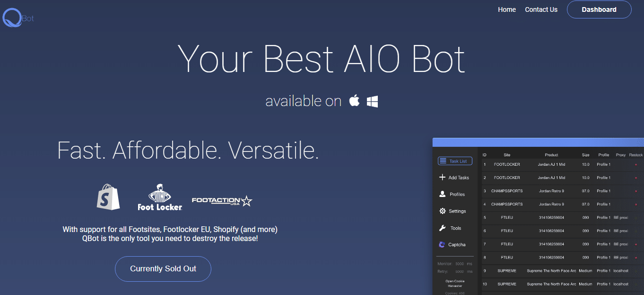Open Profiles in the sidebar
Screen dimensions: 644x295
(x=452, y=194)
